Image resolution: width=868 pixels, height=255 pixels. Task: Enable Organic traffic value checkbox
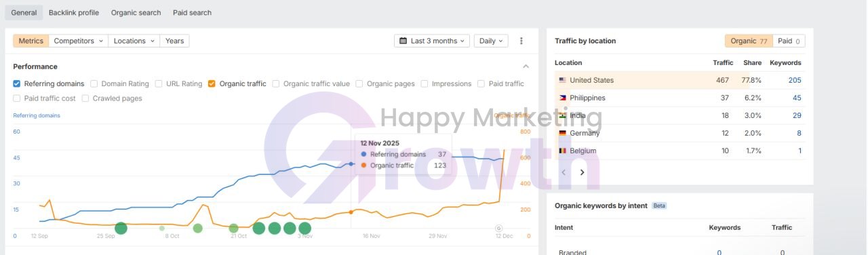[276, 83]
